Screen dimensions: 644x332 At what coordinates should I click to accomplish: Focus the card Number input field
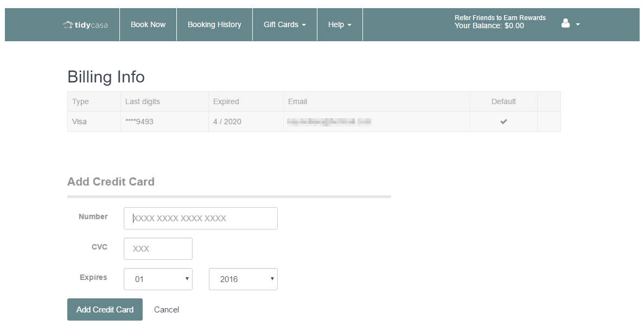(200, 218)
